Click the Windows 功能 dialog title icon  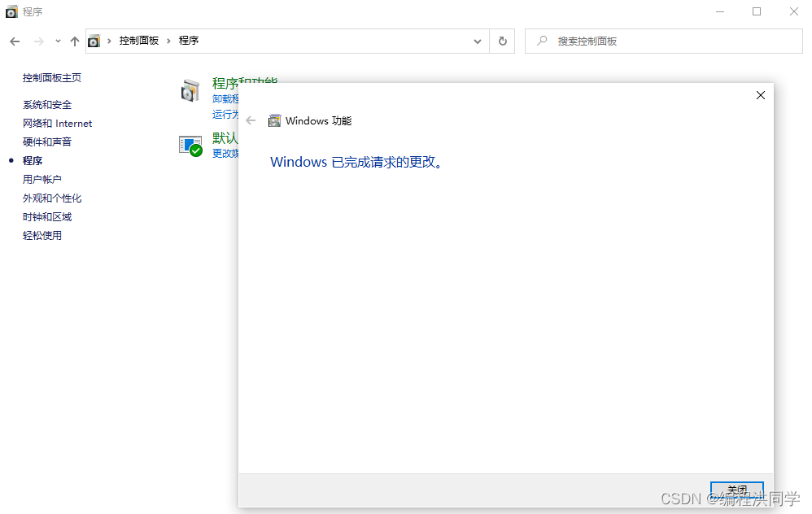(x=274, y=121)
